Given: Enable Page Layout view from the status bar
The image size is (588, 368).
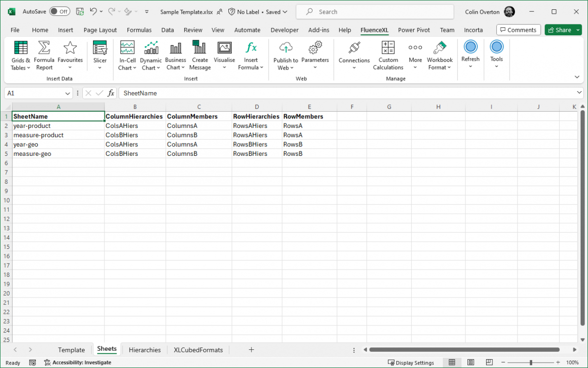Looking at the screenshot, I should pos(470,362).
